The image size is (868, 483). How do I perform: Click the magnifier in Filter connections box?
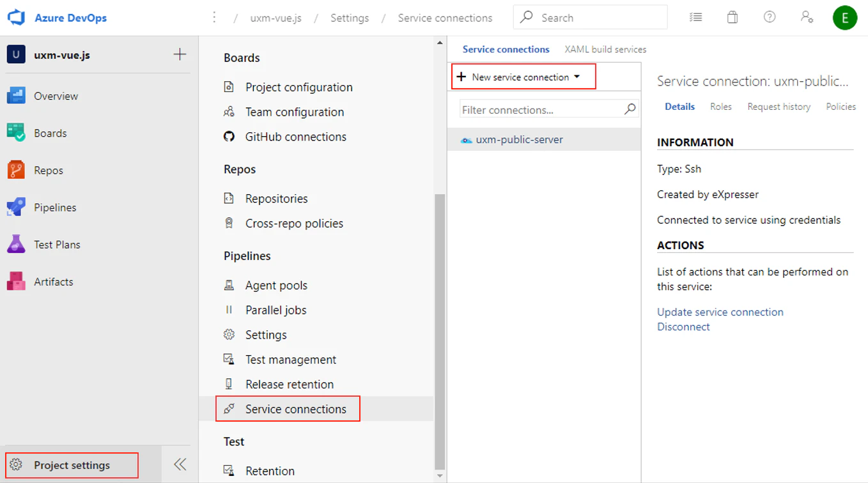tap(630, 109)
